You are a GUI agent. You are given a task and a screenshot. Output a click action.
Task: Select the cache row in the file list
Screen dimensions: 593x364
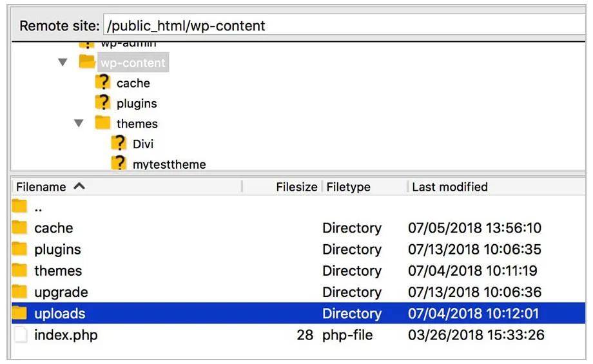(x=298, y=228)
